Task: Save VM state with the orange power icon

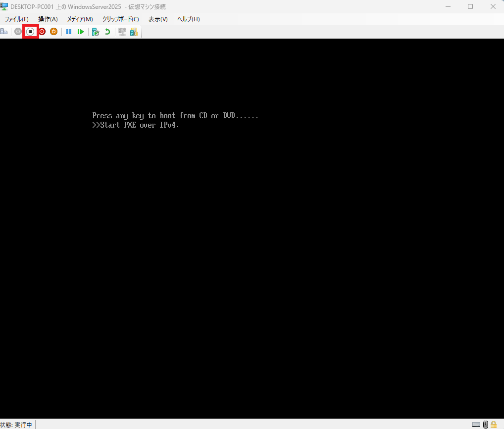Action: click(x=53, y=32)
